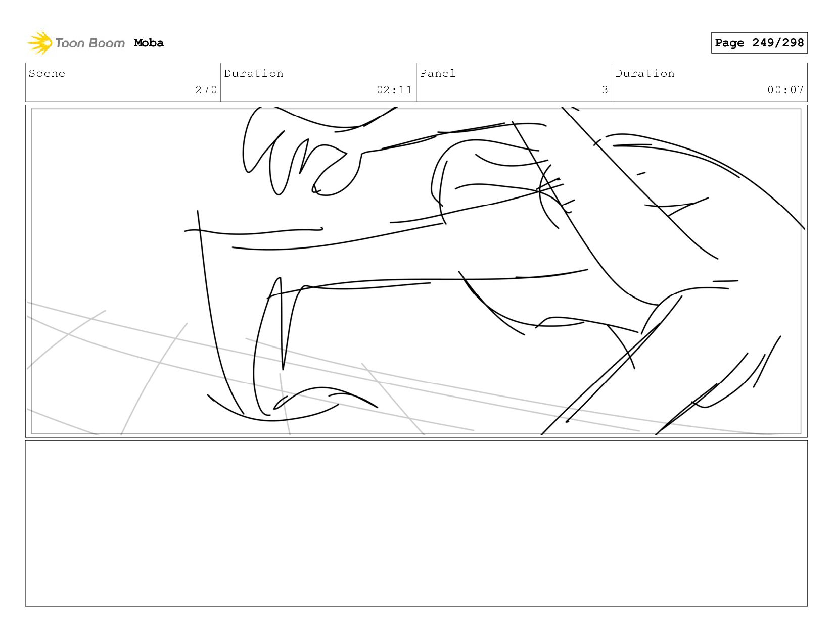Viewport: 834px width, 644px height.
Task: Click the scene duration value 02:11
Action: [394, 90]
